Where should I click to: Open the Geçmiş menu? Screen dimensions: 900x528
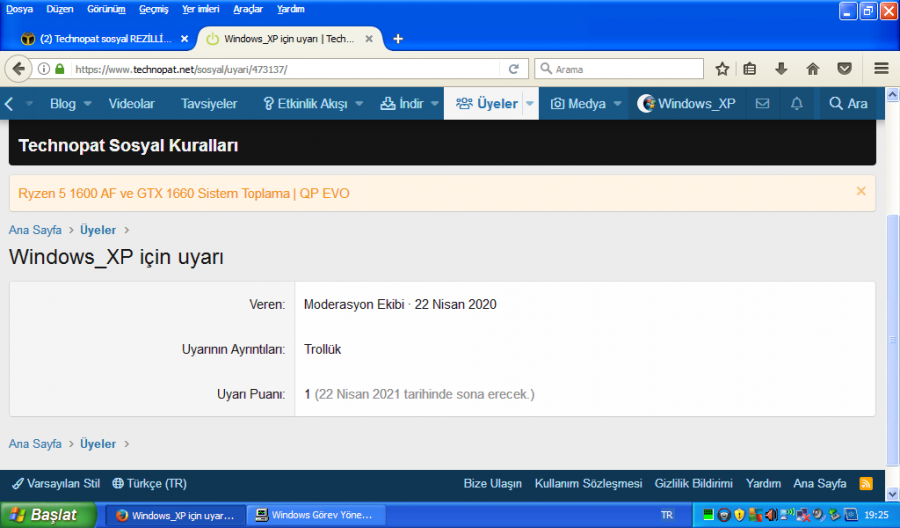tap(154, 9)
